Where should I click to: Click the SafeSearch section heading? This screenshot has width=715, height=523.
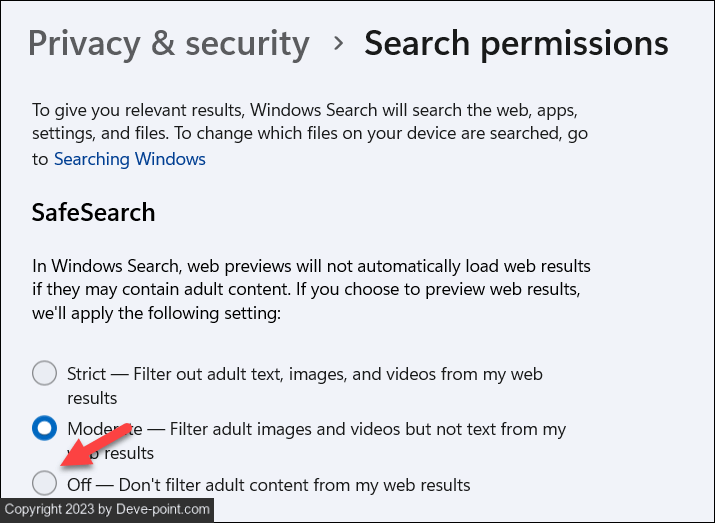tap(94, 212)
